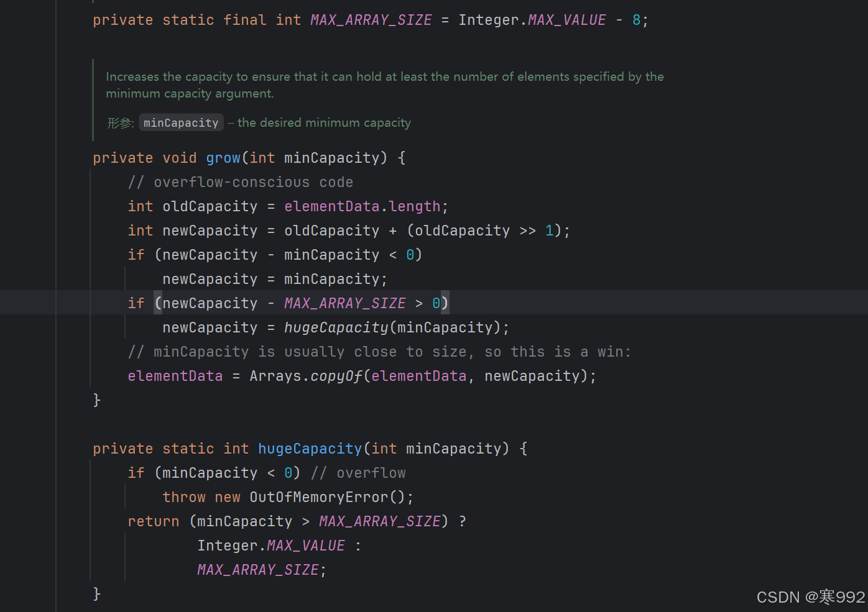
Task: Click the grow method name
Action: pyautogui.click(x=223, y=158)
